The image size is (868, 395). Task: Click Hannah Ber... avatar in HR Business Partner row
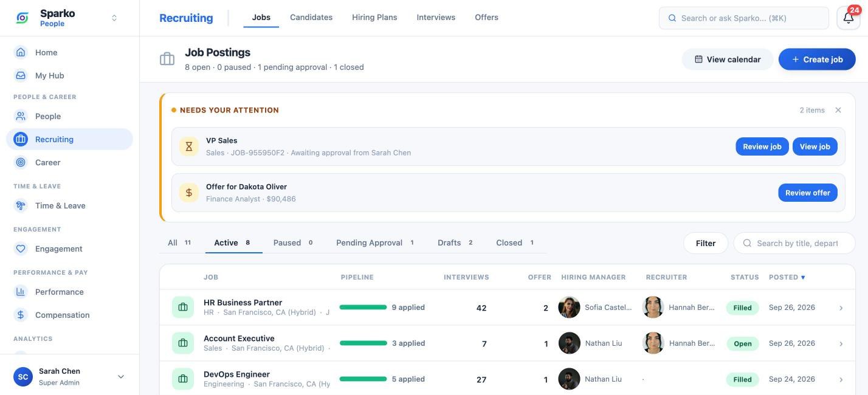pos(653,307)
